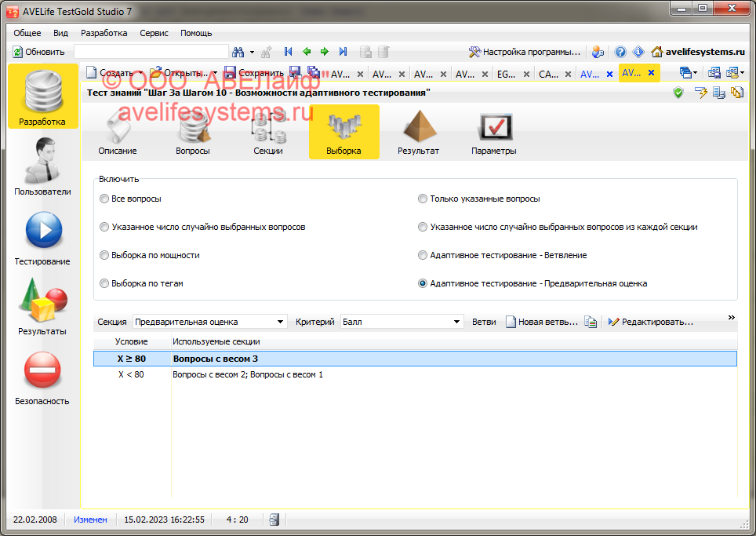Open the Пользователи sidebar section

click(42, 166)
